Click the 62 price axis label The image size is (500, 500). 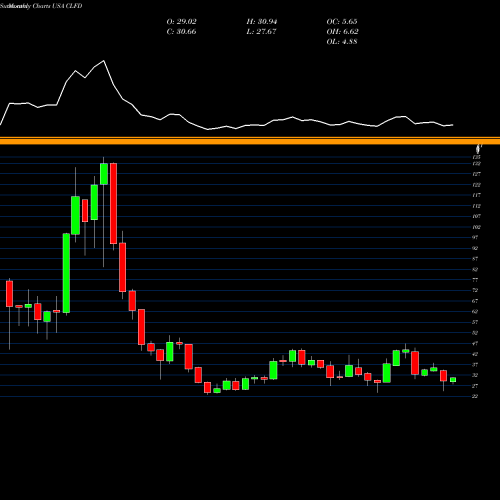pyautogui.click(x=475, y=311)
